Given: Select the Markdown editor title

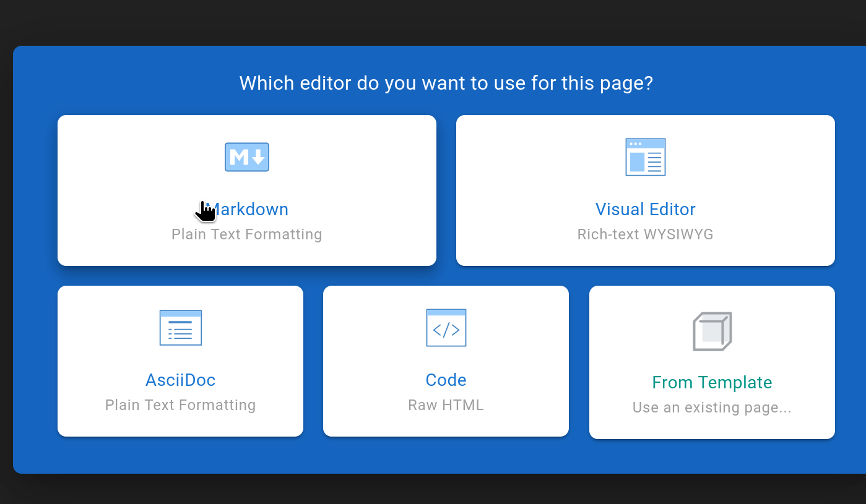Looking at the screenshot, I should [x=247, y=209].
